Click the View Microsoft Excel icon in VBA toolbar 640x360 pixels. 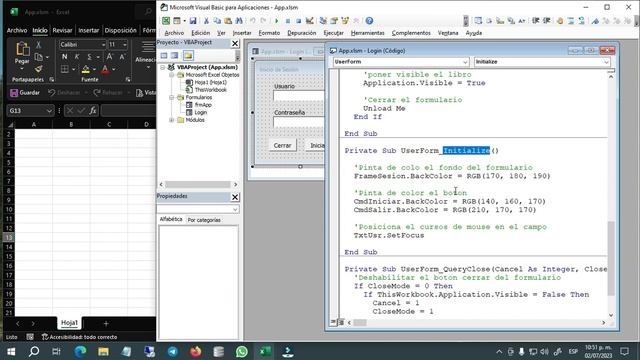click(x=166, y=20)
